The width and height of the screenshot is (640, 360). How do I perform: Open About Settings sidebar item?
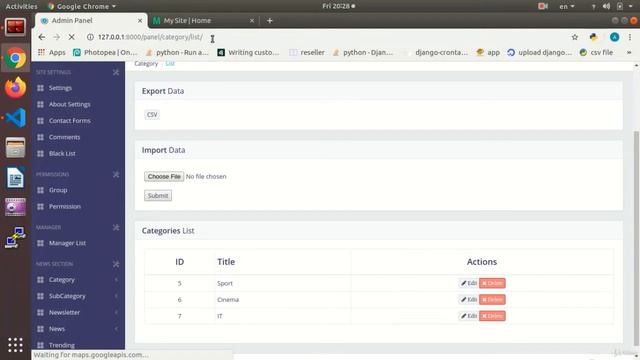(69, 104)
